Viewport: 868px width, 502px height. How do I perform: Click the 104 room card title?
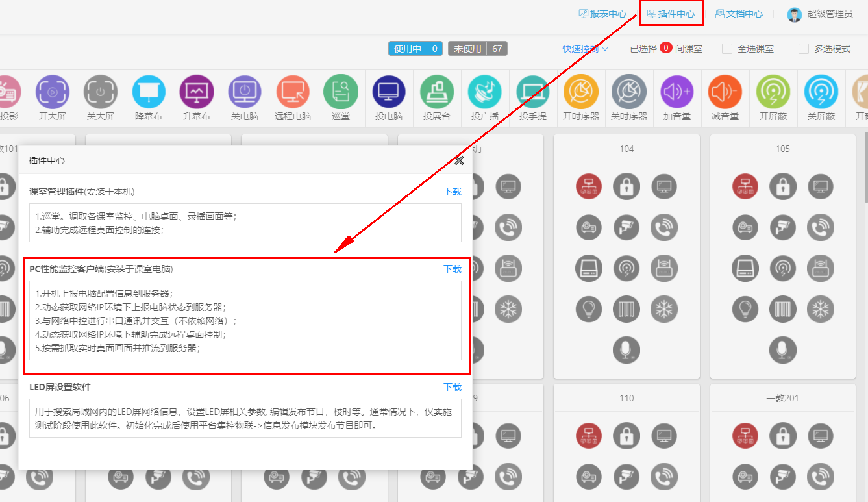[626, 149]
